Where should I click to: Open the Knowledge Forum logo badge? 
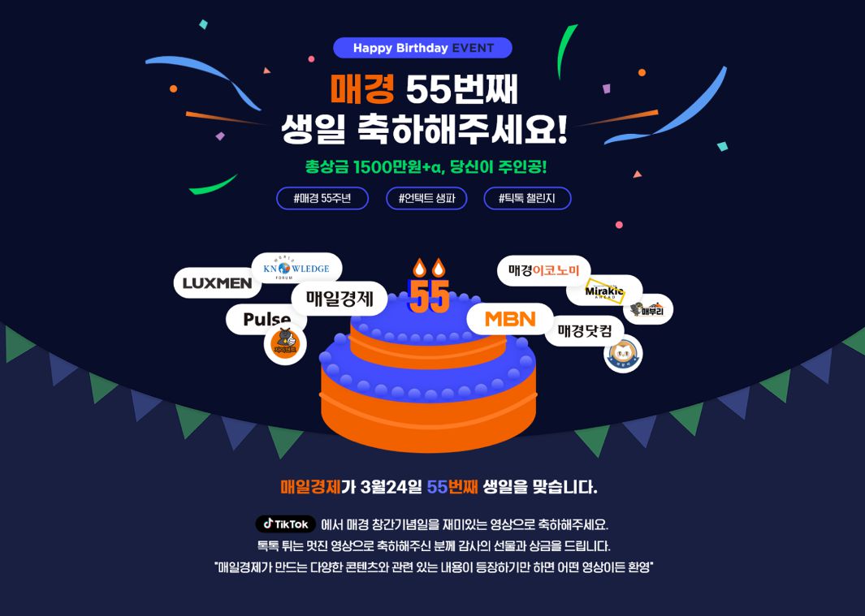click(x=296, y=268)
